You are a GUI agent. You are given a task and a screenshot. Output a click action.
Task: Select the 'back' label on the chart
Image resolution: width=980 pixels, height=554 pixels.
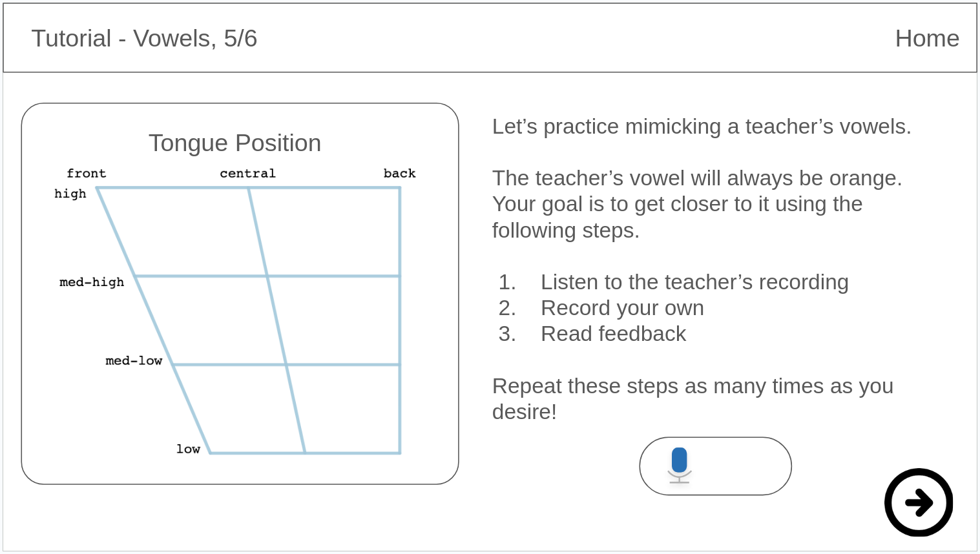tap(399, 173)
